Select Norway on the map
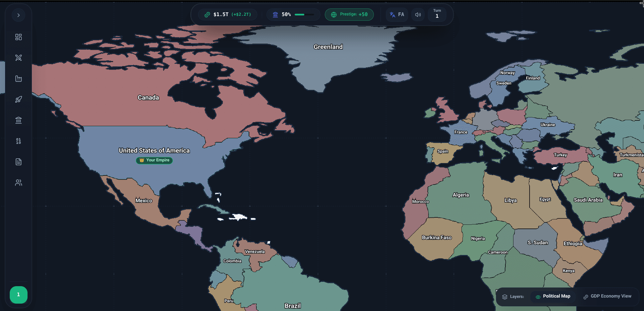Viewport: 644px width, 311px height. pos(507,73)
